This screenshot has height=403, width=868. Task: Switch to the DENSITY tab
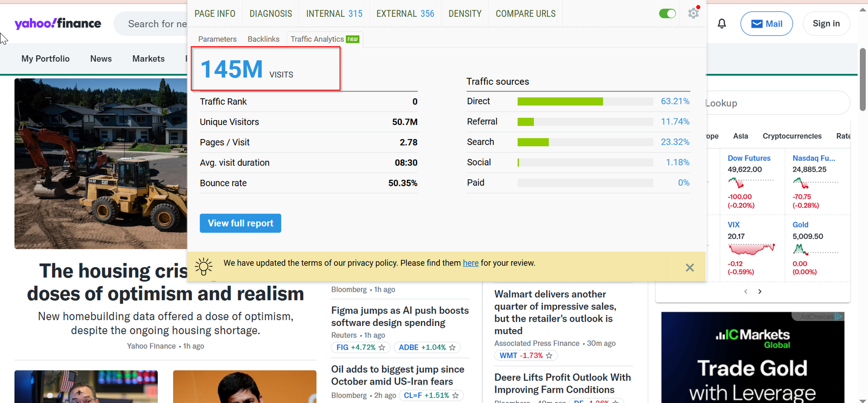(x=465, y=14)
